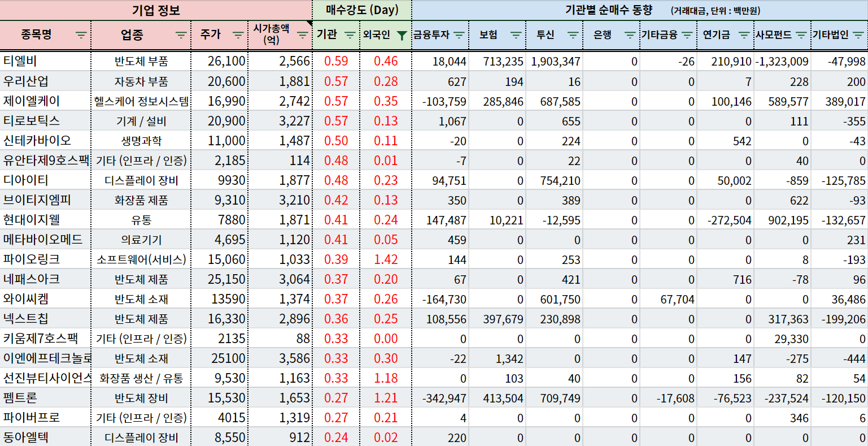
Task: Select the 1.42 foreign buying strength cell
Action: coord(386,259)
